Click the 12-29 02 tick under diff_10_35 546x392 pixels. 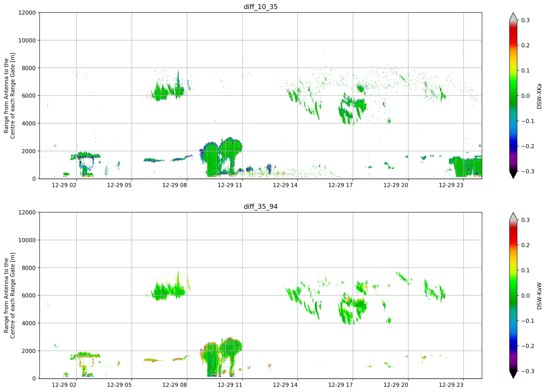point(64,185)
